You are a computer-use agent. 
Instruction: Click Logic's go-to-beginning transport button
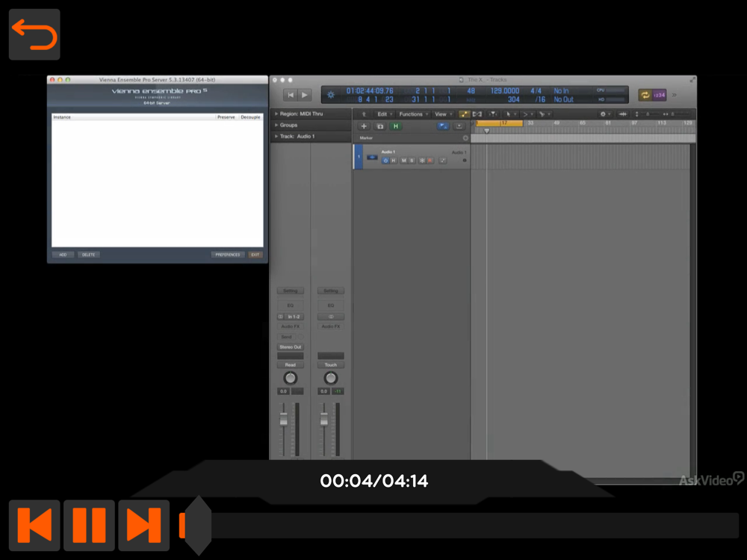point(290,96)
